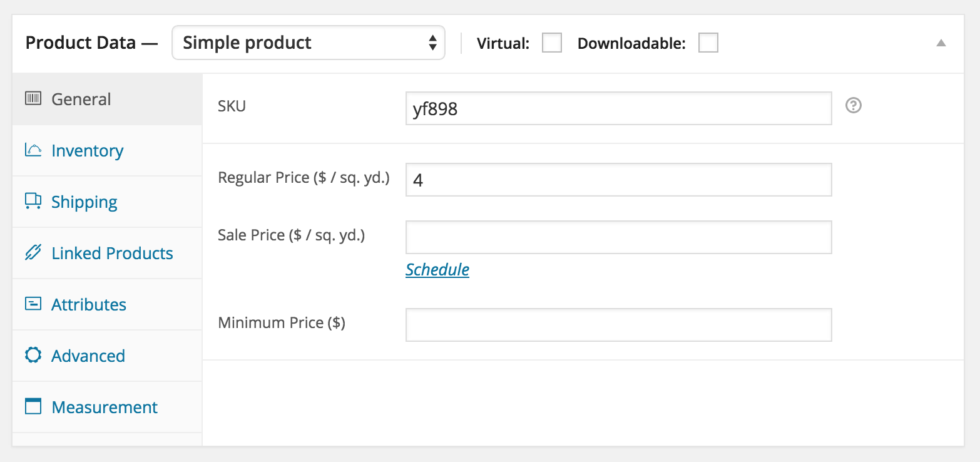Select the Sale Price text box
Screen dimensions: 980x462
point(618,237)
